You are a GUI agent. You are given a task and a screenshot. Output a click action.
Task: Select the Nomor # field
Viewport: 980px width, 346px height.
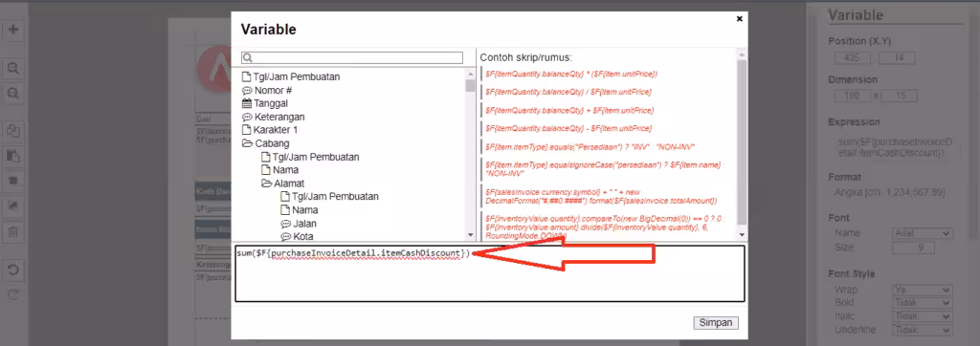[267, 91]
